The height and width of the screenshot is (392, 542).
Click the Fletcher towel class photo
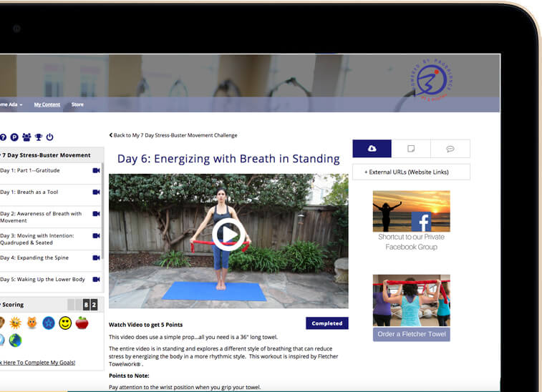412,300
